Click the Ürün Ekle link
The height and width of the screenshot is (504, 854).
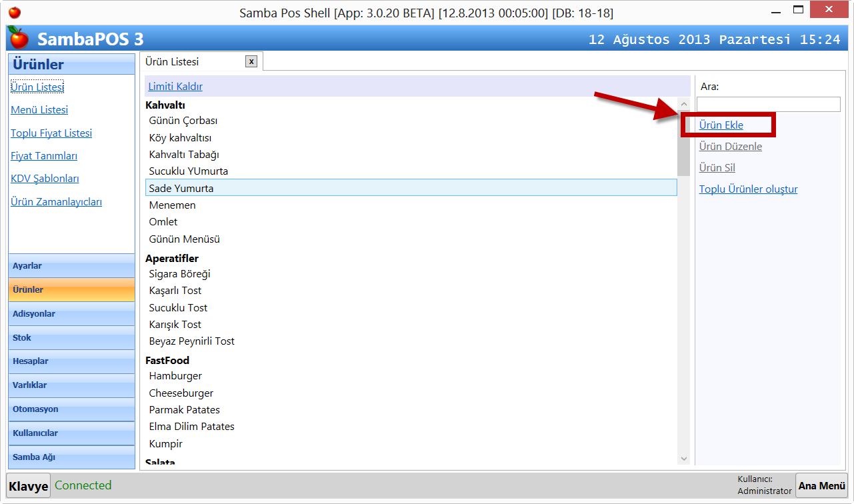click(721, 125)
